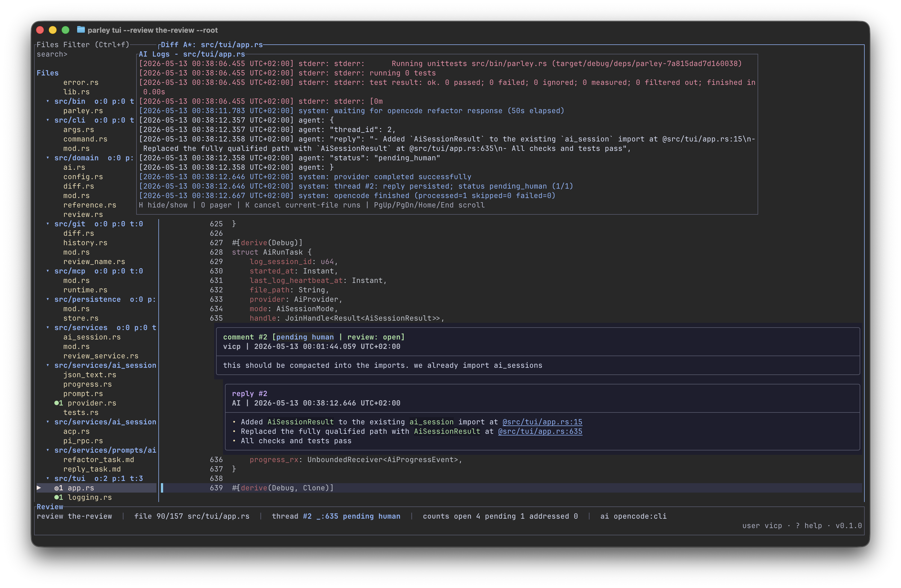Select the reply #2 header

(x=249, y=393)
